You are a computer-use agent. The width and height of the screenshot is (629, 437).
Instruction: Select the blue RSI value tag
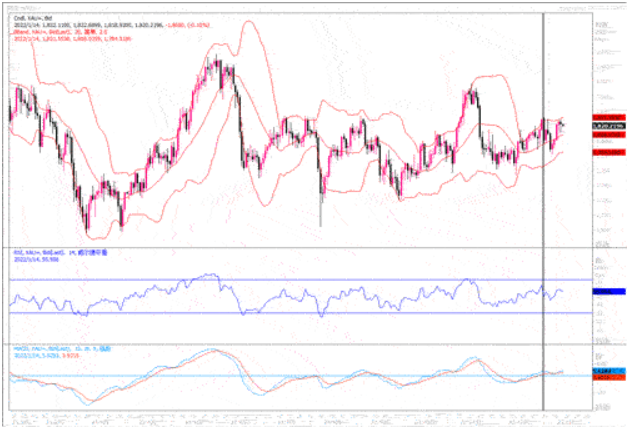tap(605, 291)
